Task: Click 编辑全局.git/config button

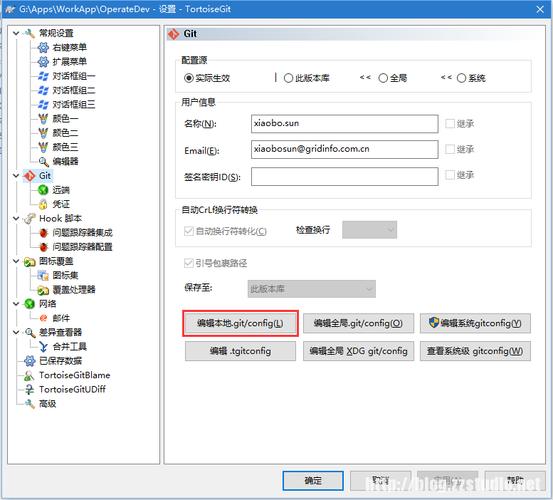Action: [358, 323]
